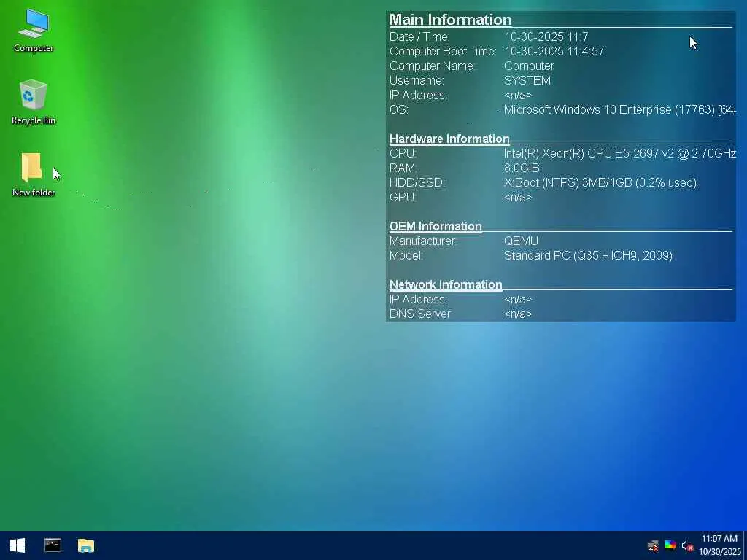Click the colorful display tray icon
Screen dimensions: 747x560
pos(670,545)
